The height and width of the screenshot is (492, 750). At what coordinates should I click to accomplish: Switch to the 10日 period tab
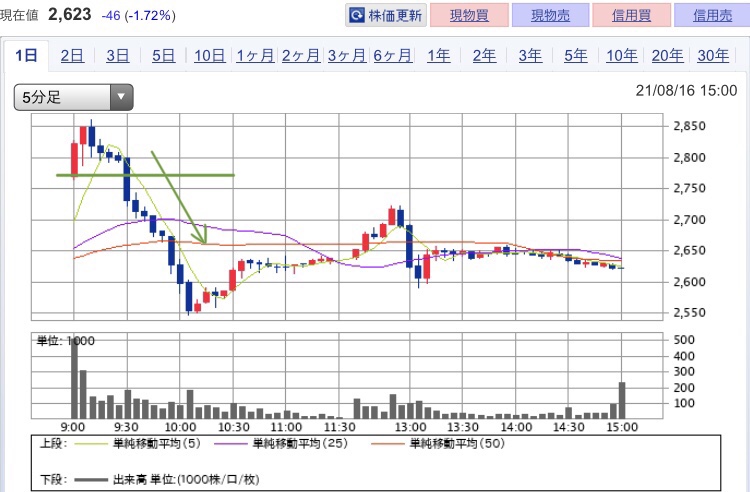(x=210, y=56)
